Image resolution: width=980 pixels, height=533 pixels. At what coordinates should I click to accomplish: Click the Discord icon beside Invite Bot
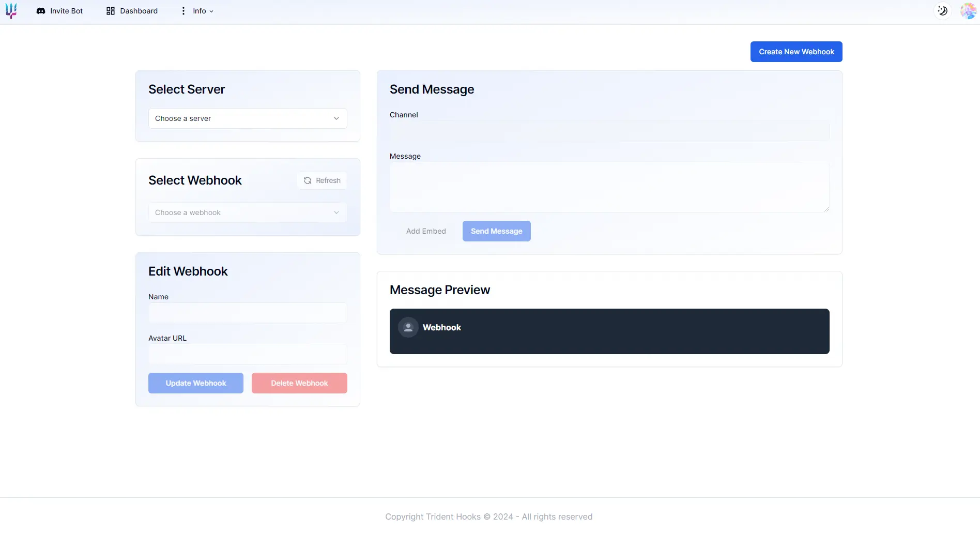(x=41, y=11)
